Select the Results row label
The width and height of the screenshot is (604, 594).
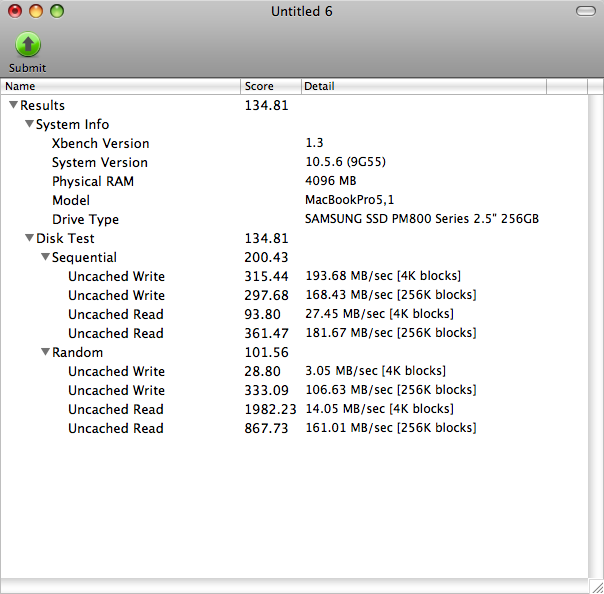coord(42,106)
